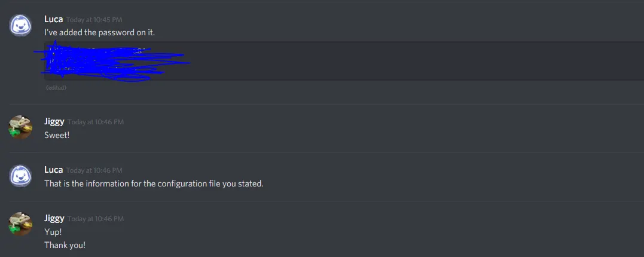This screenshot has width=644, height=257.
Task: Select the Jiggy username above "Yup!"
Action: click(54, 218)
